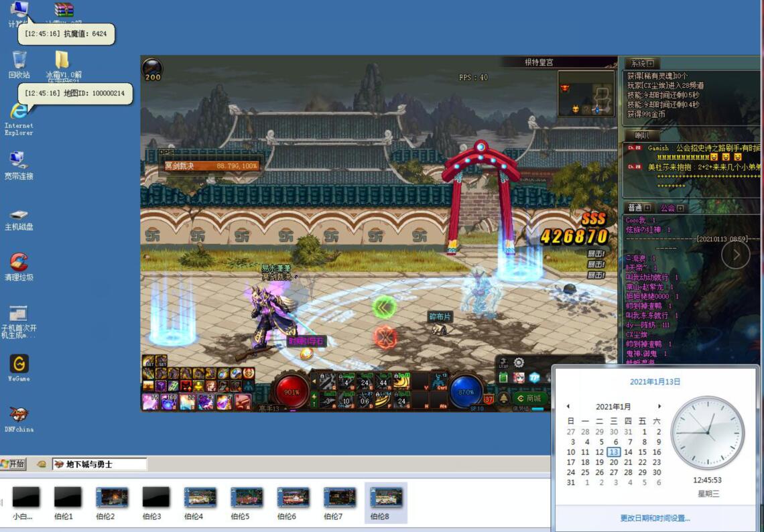Viewport: 764px width, 532px height.
Task: Collapse the skill bar left-arrow toggle
Action: coord(314,381)
